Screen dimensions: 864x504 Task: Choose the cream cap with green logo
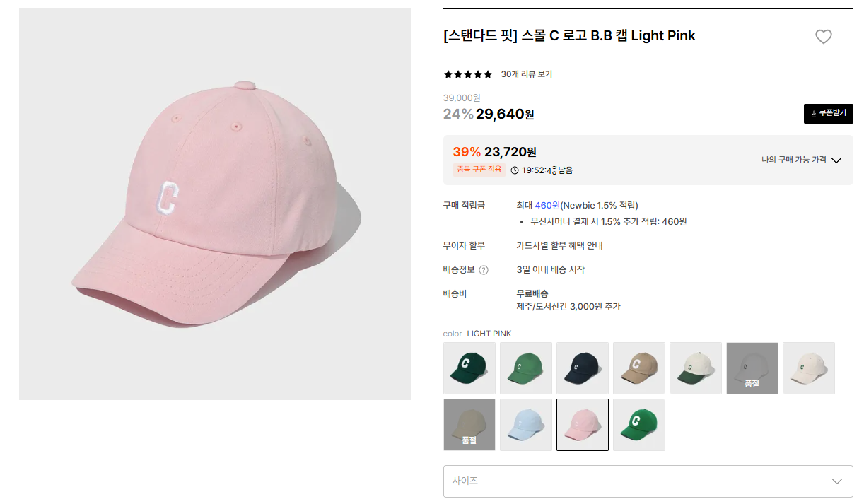pos(809,368)
